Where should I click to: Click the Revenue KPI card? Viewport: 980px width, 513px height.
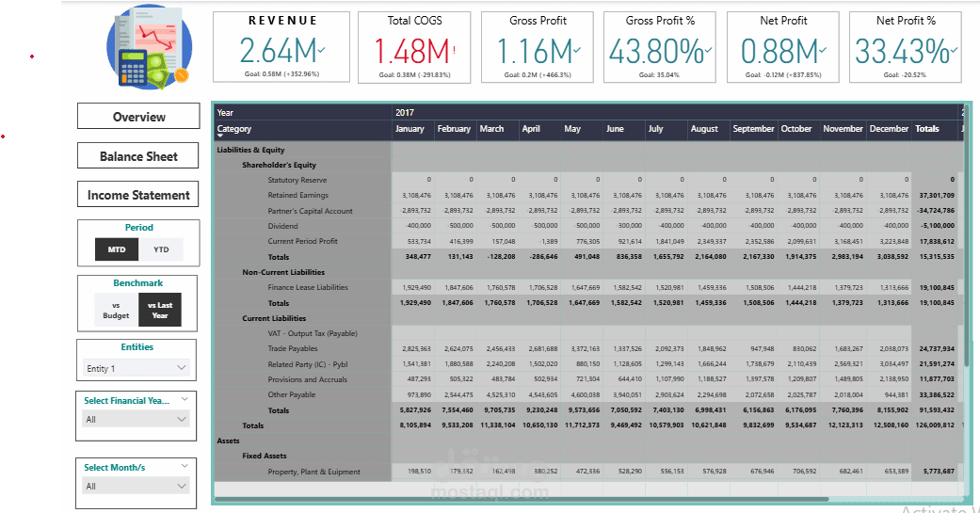[281, 47]
